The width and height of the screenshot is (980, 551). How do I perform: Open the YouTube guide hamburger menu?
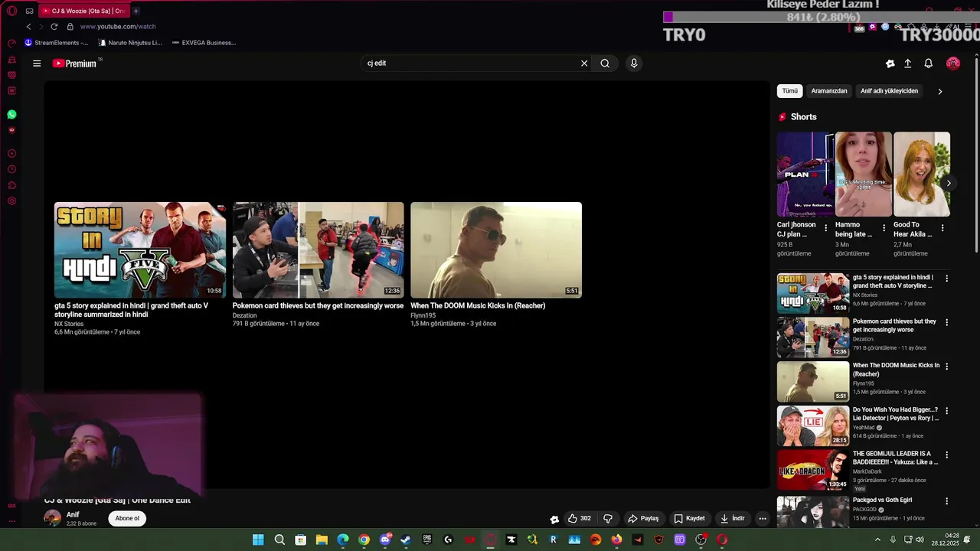(37, 64)
